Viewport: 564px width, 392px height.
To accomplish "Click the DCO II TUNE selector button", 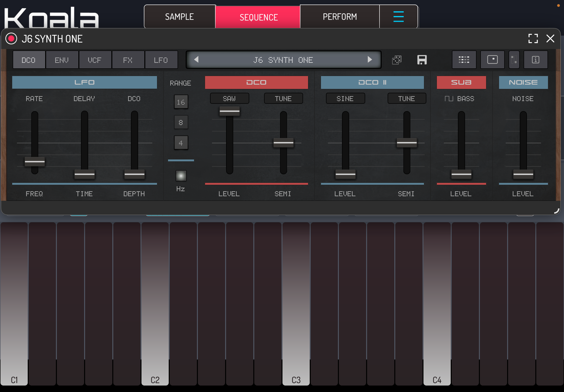I will (407, 98).
